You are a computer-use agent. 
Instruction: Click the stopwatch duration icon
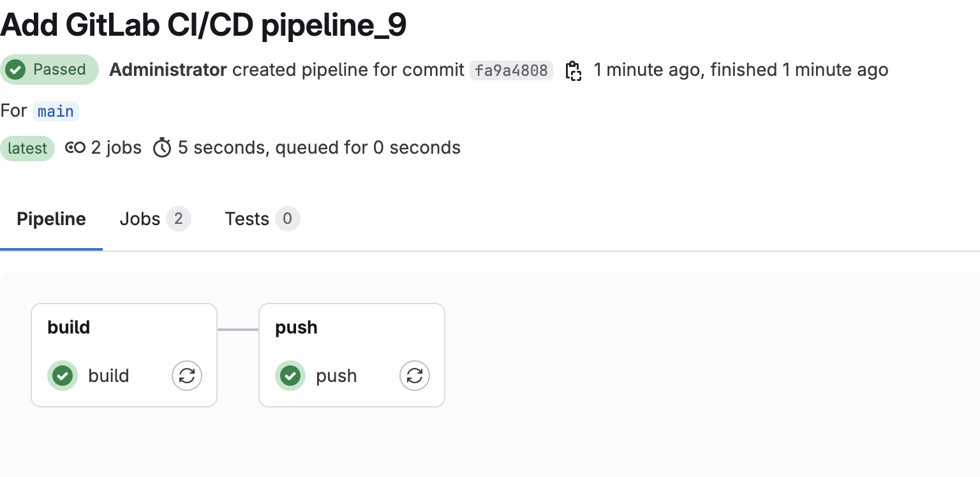point(162,148)
